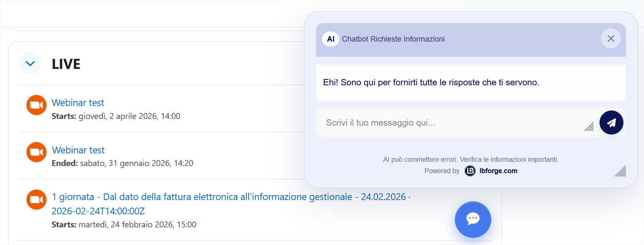Click the message textarea resize handle
The width and height of the screenshot is (644, 245).
click(589, 127)
